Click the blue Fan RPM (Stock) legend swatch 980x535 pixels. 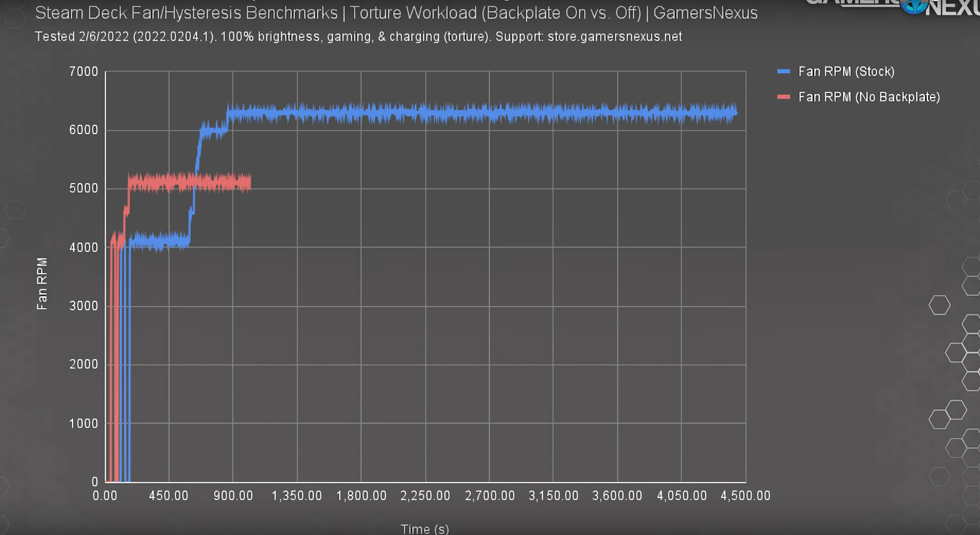[783, 71]
